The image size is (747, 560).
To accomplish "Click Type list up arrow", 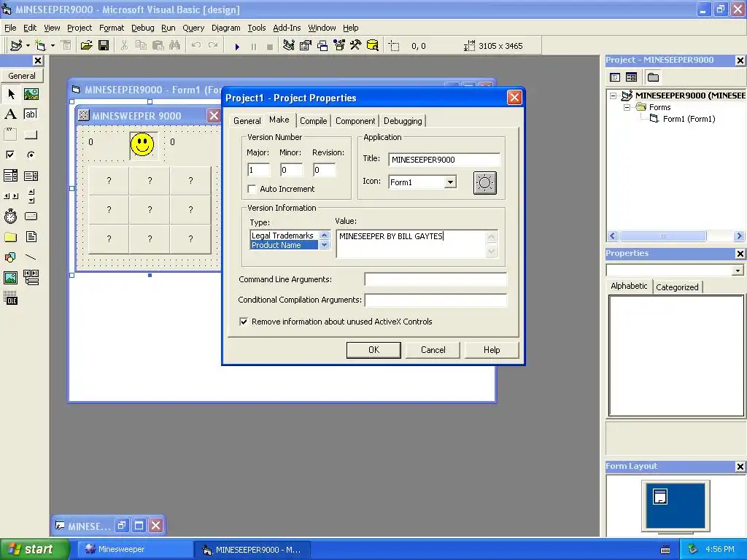I will point(325,236).
